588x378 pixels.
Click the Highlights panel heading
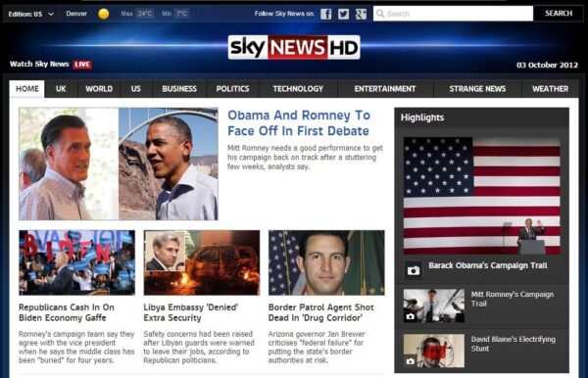422,118
